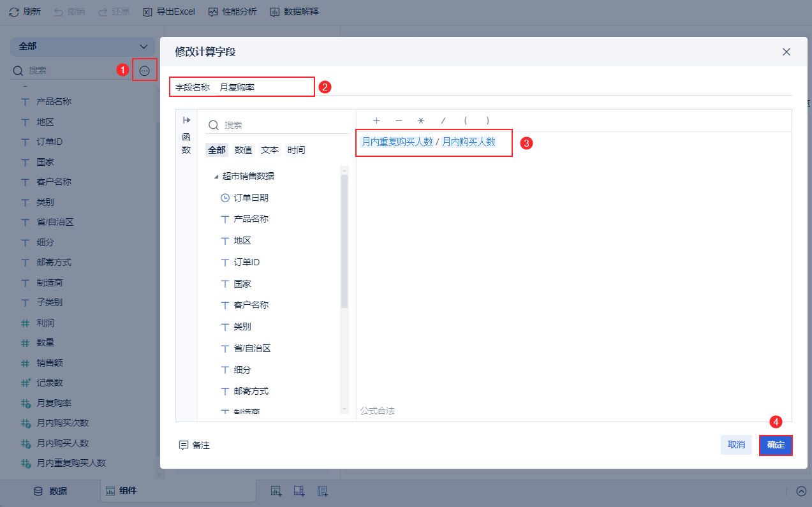Switch to the 时间 filter tab
The height and width of the screenshot is (507, 812).
click(x=296, y=150)
